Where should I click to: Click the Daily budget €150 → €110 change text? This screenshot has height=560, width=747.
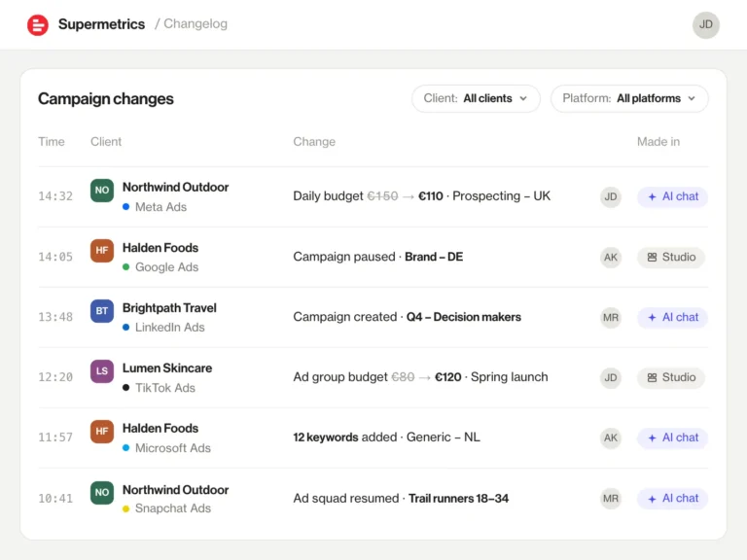(x=421, y=196)
